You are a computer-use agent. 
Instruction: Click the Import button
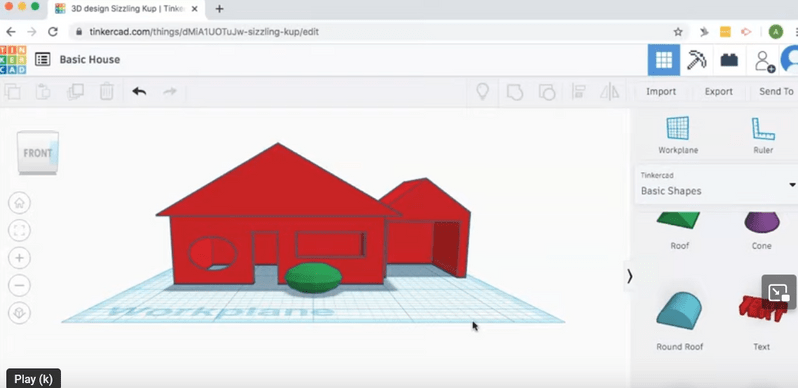click(661, 92)
